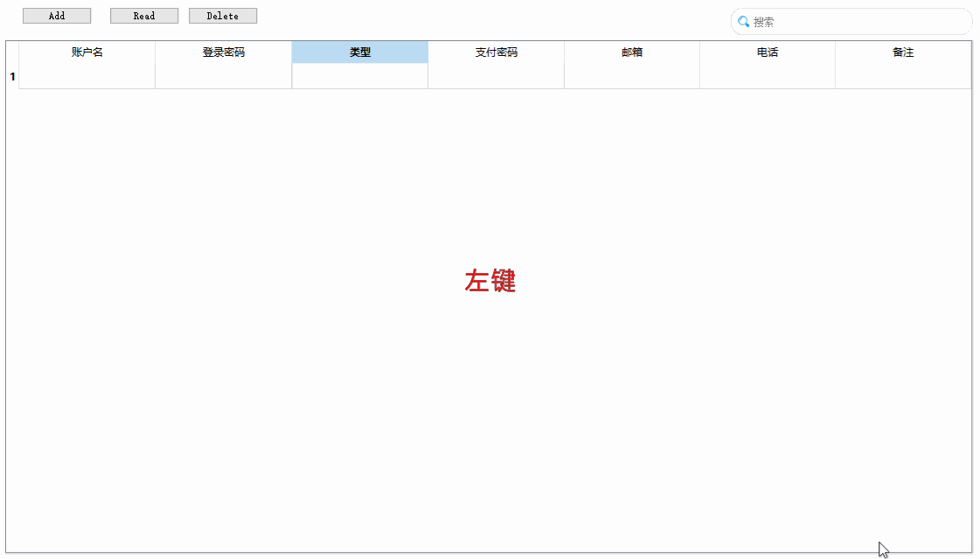
Task: Click the 登录密码 cell of row 1
Action: click(223, 76)
